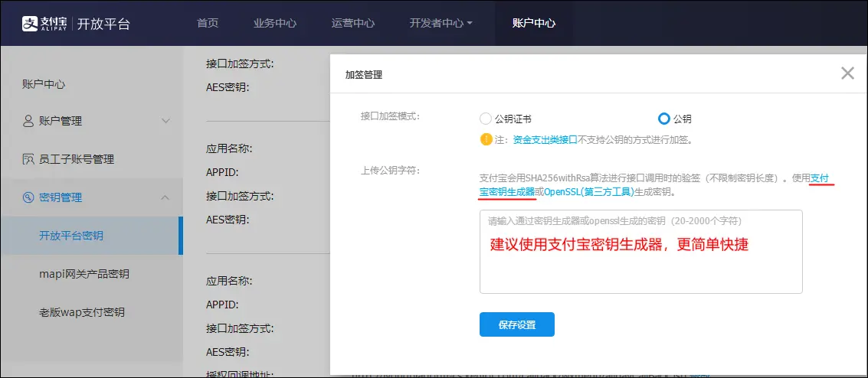Click the 员工子账号管理 sidebar icon
868x378 pixels.
[x=28, y=159]
